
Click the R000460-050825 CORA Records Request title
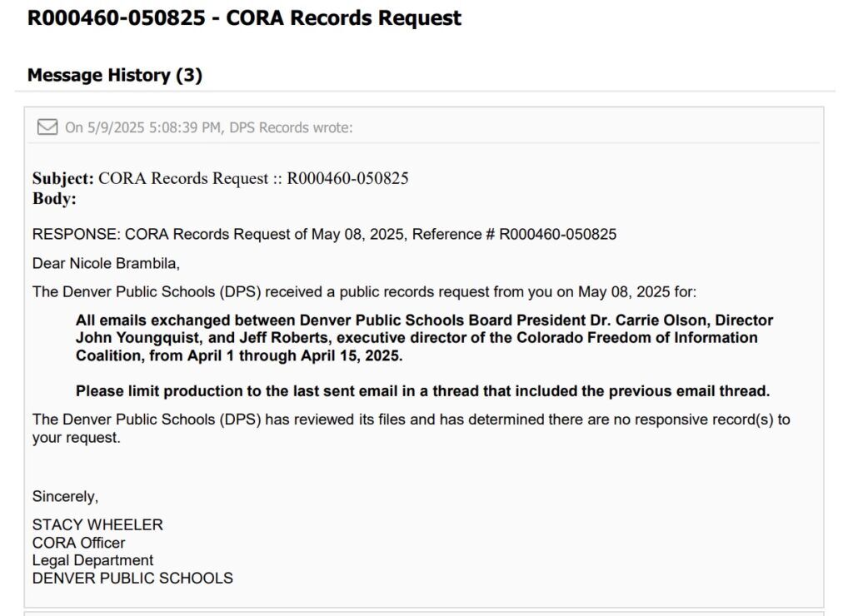tap(244, 18)
